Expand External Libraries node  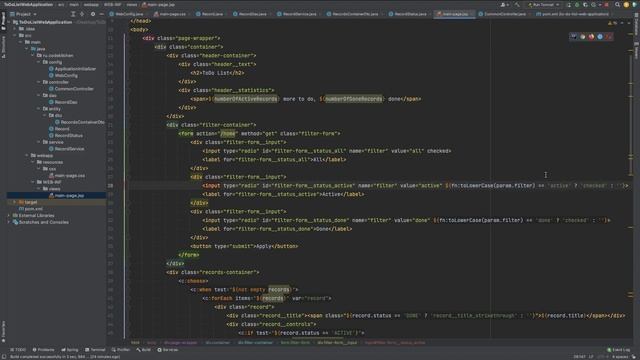tap(9, 216)
